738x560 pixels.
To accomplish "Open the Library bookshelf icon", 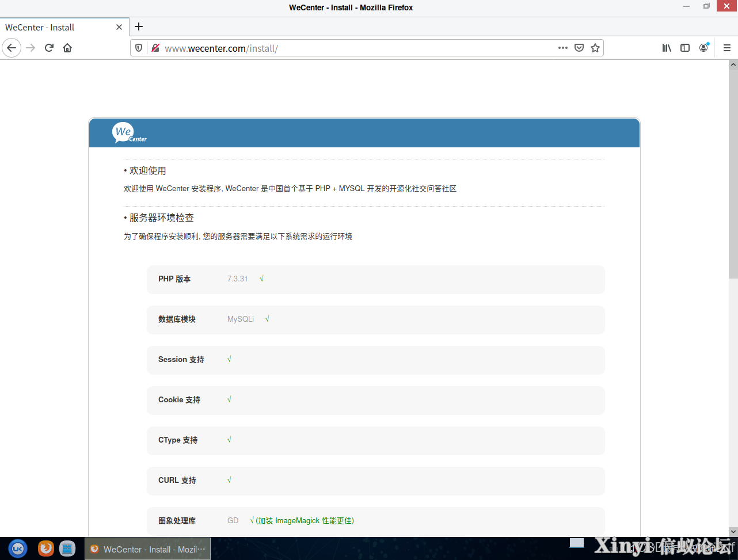I will tap(667, 48).
